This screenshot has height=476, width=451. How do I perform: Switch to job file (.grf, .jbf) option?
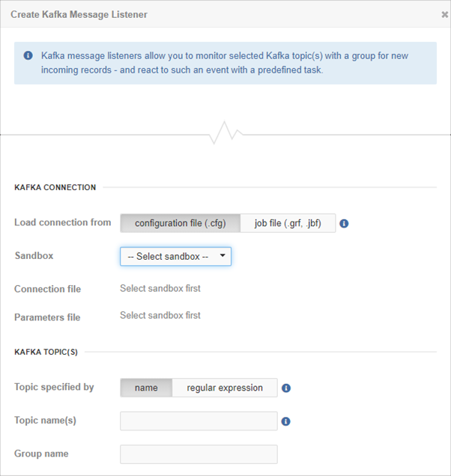tap(288, 223)
